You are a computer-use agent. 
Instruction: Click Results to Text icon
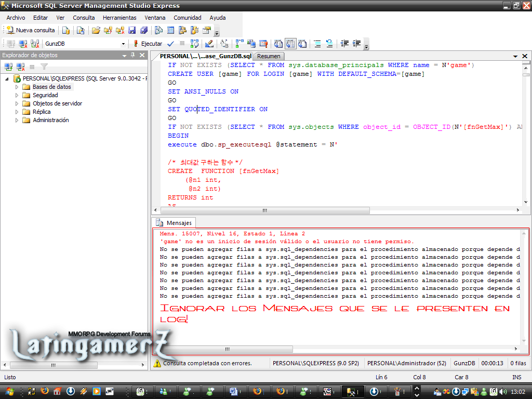point(278,44)
